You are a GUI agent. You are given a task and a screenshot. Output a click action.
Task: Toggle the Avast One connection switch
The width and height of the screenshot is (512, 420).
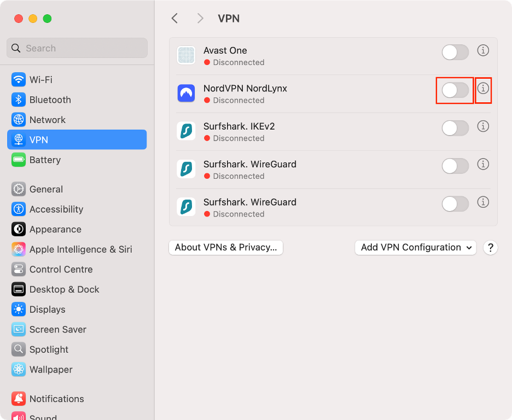455,52
